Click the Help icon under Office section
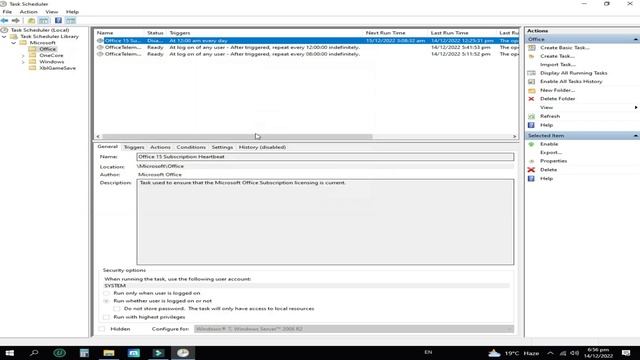The height and width of the screenshot is (360, 640). tap(531, 125)
